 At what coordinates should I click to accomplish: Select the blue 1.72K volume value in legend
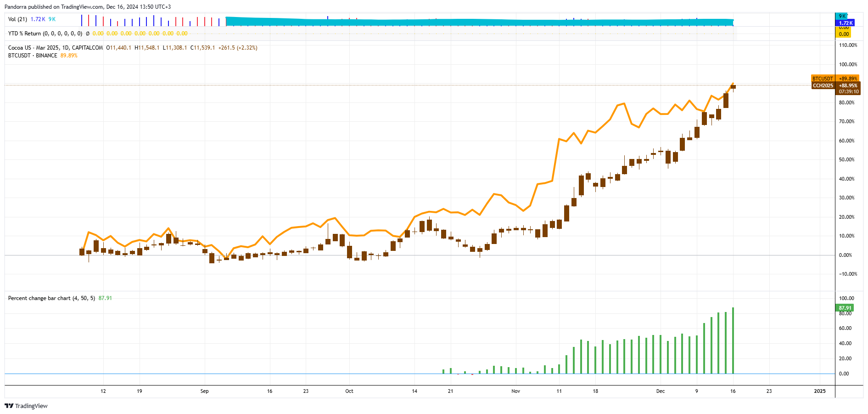tap(38, 19)
